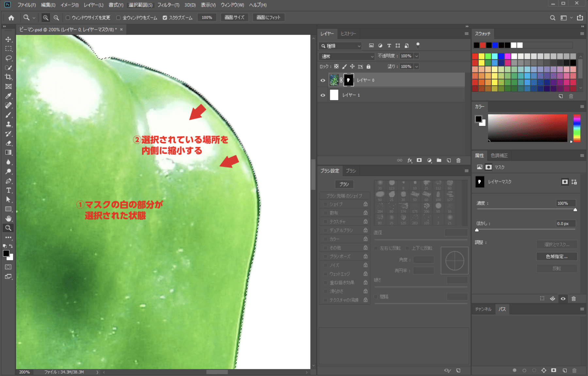Screen dimensions: 588x376
Task: Select the Crop tool
Action: pyautogui.click(x=8, y=77)
